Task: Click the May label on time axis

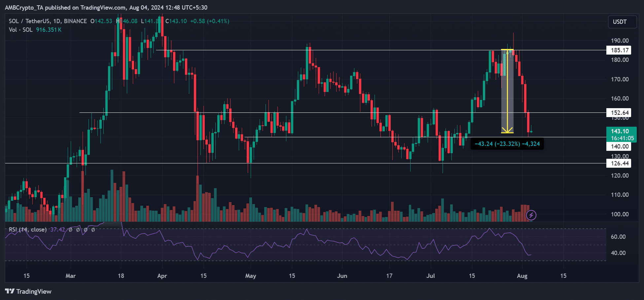Action: [x=251, y=276]
